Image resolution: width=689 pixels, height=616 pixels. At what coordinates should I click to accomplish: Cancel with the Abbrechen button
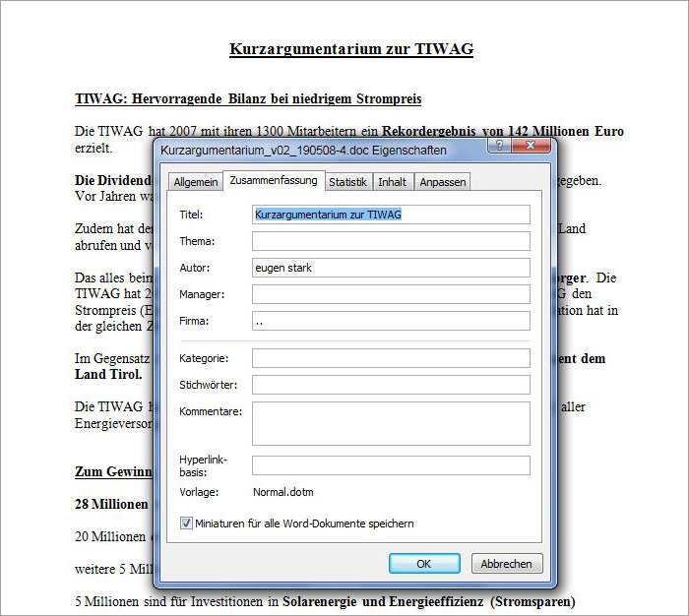pos(507,564)
